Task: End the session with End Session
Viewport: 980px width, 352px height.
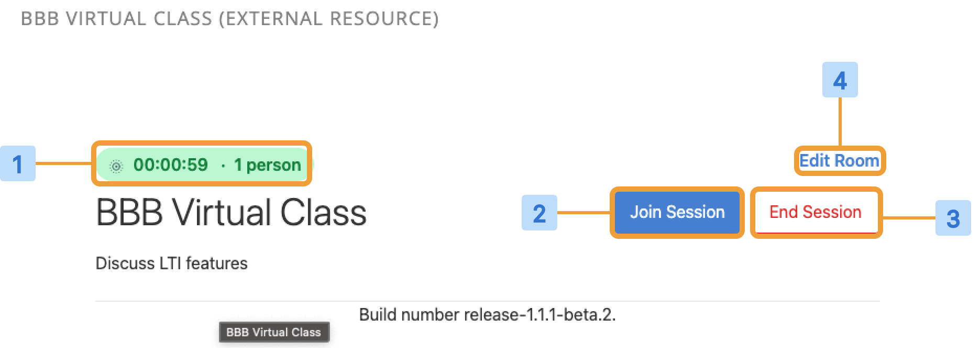Action: [816, 212]
